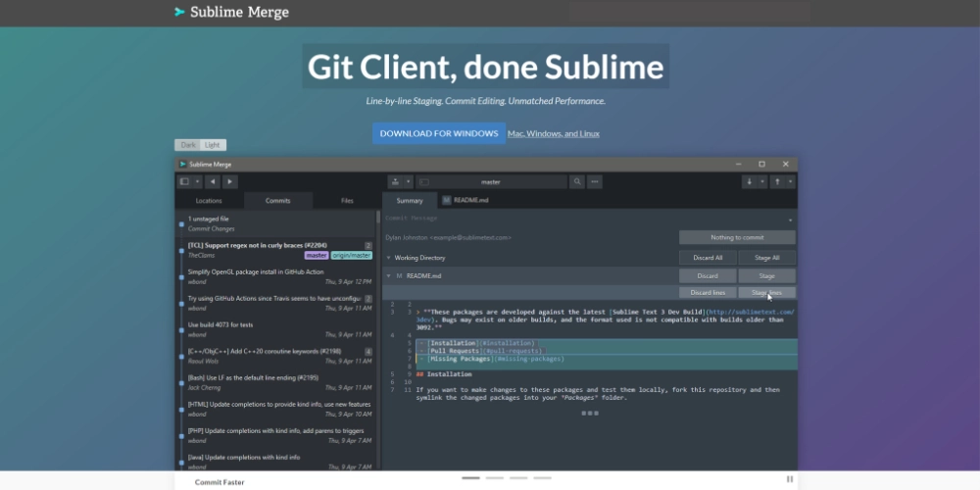Click the Discard All button
The height and width of the screenshot is (490, 980).
point(708,258)
